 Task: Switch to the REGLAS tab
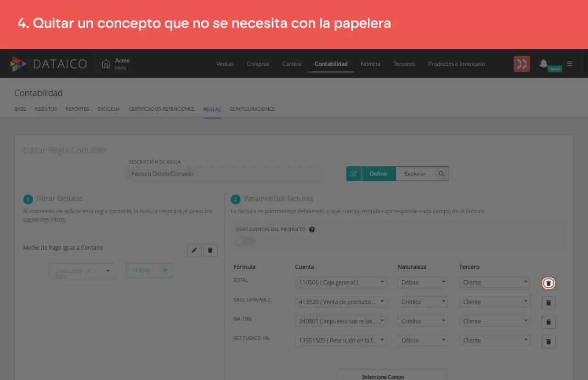212,109
